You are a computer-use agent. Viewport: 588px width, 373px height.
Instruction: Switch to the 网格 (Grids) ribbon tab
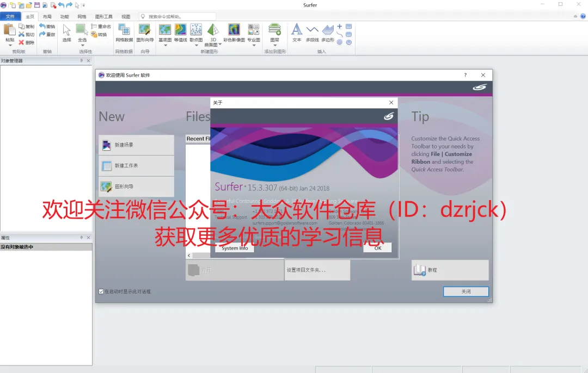pos(82,16)
